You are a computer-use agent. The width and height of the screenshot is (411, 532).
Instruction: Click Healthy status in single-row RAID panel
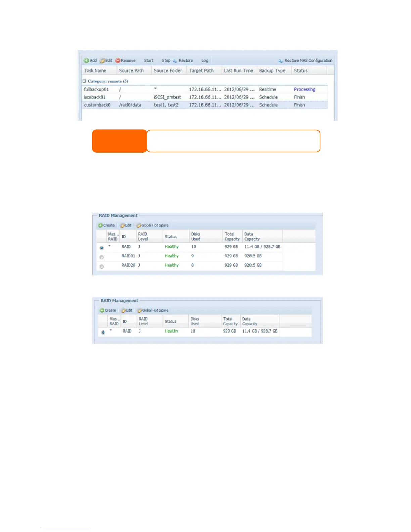[171, 331]
